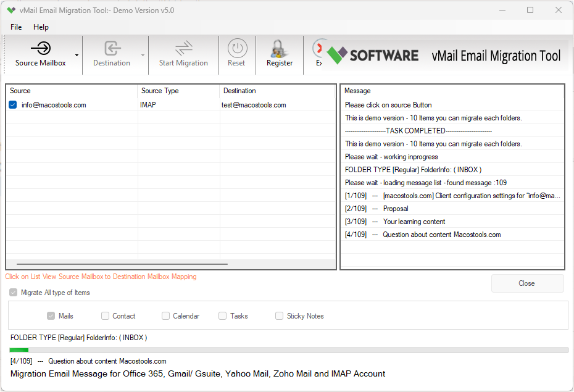The height and width of the screenshot is (392, 574).
Task: Click the migration progress bar
Action: (x=289, y=350)
